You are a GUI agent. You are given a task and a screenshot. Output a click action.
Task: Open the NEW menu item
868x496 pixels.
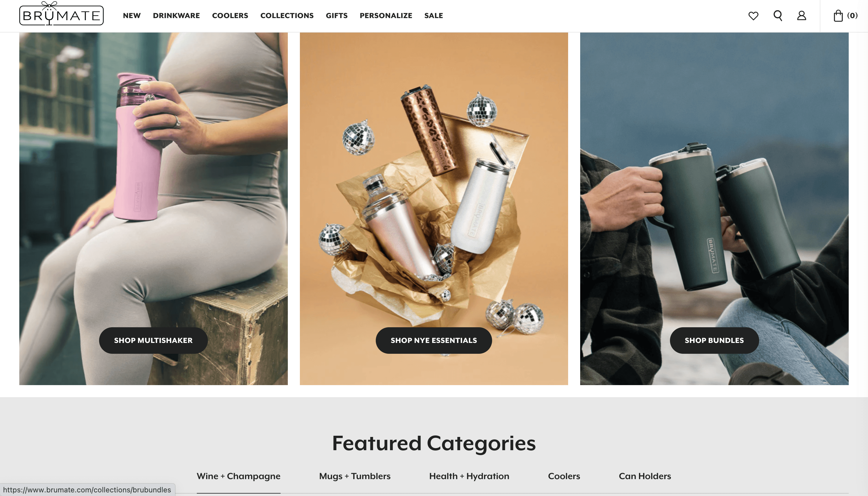(132, 16)
